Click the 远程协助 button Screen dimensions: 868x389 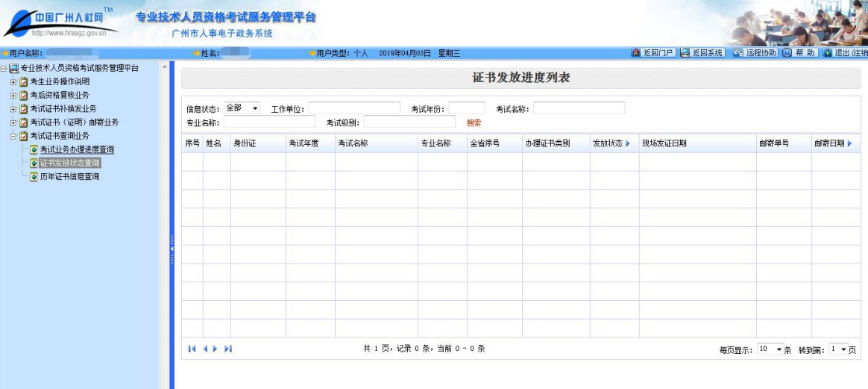[755, 53]
